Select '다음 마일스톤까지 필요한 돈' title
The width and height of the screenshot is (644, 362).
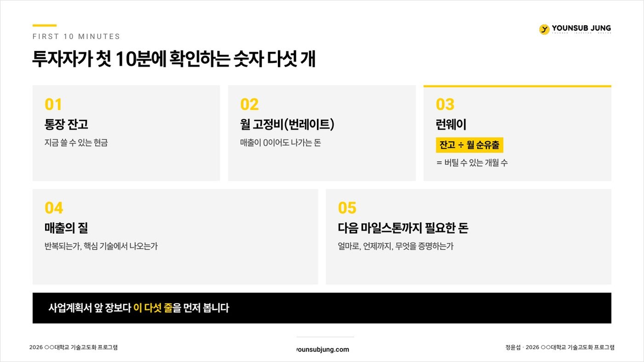[403, 228]
